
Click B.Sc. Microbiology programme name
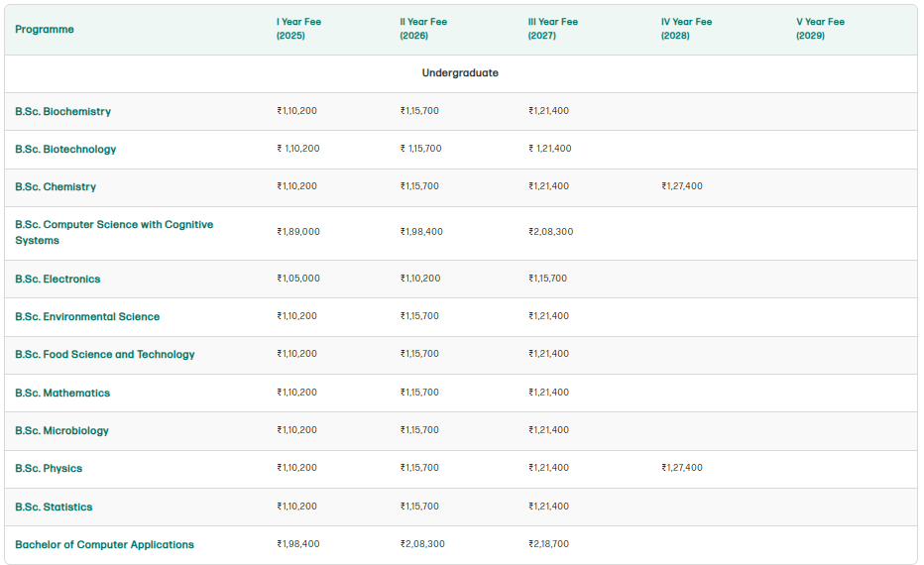61,431
